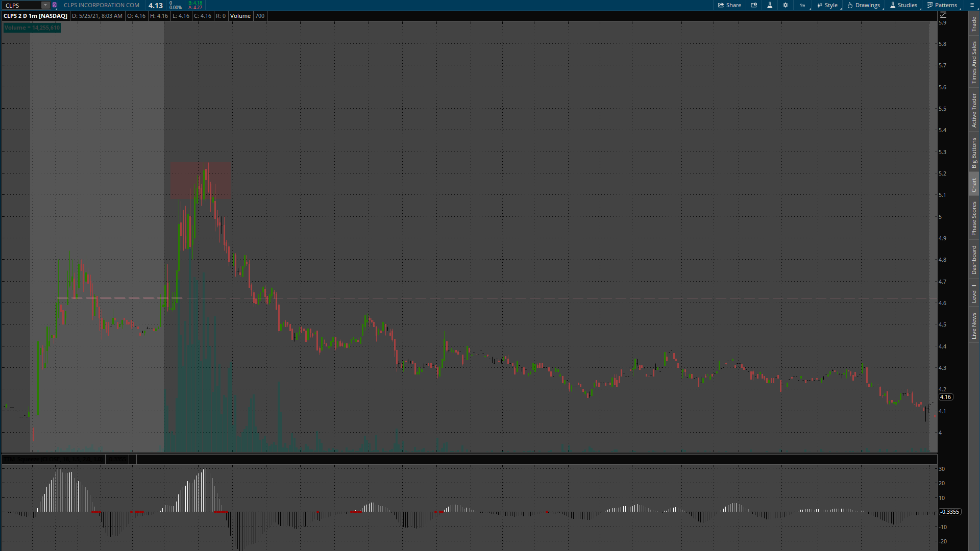Click the price axis scale icon
This screenshot has height=551, width=980.
pos(943,15)
